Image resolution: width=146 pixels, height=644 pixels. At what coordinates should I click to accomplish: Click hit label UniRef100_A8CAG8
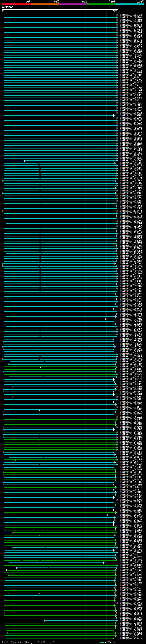pyautogui.click(x=131, y=334)
